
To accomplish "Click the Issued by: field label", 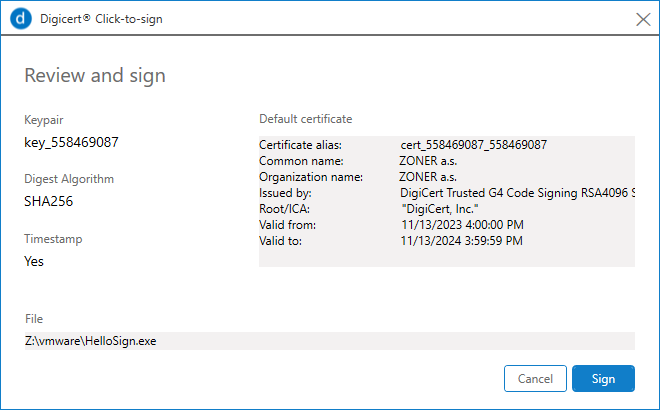I will [x=285, y=193].
